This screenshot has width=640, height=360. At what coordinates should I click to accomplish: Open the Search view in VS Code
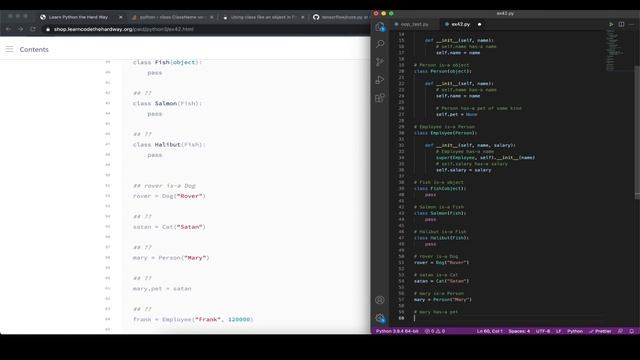click(380, 43)
